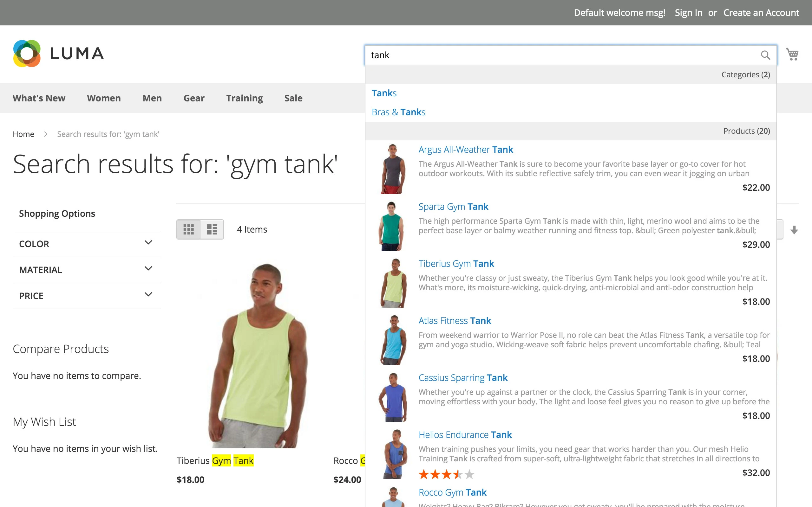Image resolution: width=812 pixels, height=507 pixels.
Task: Open the Training menu
Action: tap(244, 98)
